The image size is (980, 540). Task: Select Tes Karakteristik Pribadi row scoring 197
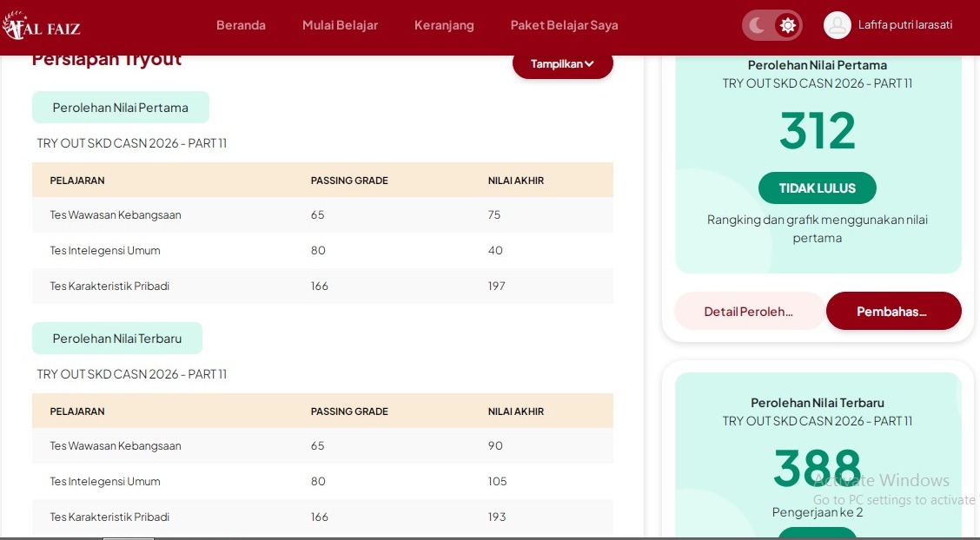(x=322, y=286)
